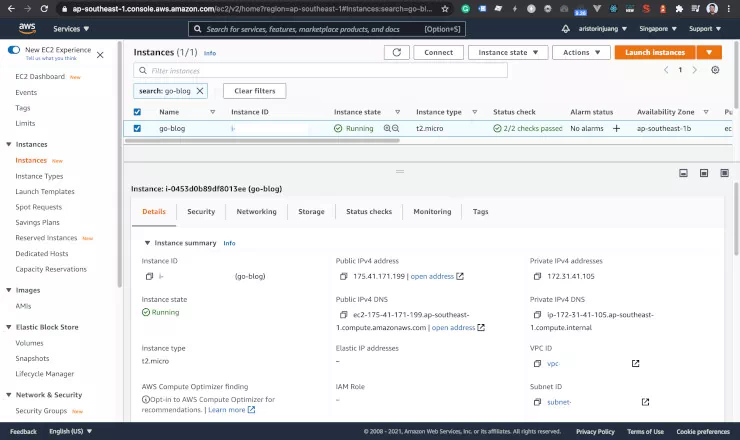Copy the Public IPv4 address 175.41.171.199

coord(344,276)
